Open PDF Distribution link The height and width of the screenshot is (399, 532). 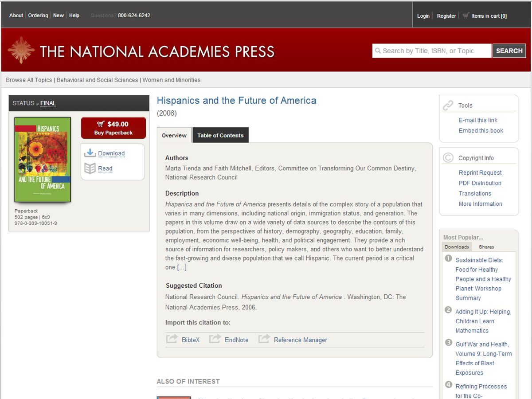(x=480, y=183)
